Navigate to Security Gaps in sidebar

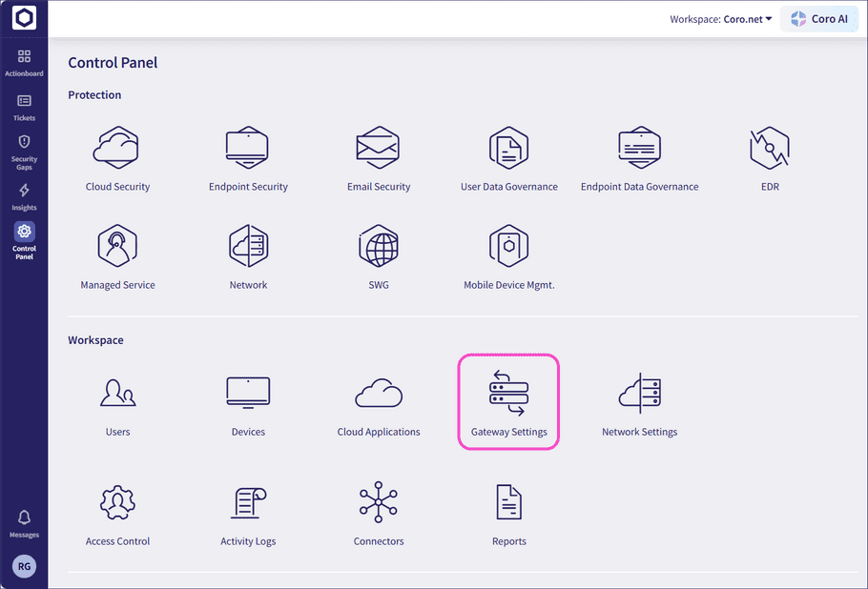pyautogui.click(x=24, y=151)
